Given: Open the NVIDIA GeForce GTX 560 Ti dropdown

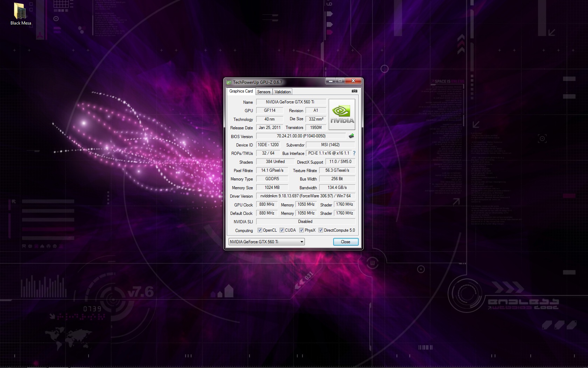Looking at the screenshot, I should pyautogui.click(x=267, y=242).
